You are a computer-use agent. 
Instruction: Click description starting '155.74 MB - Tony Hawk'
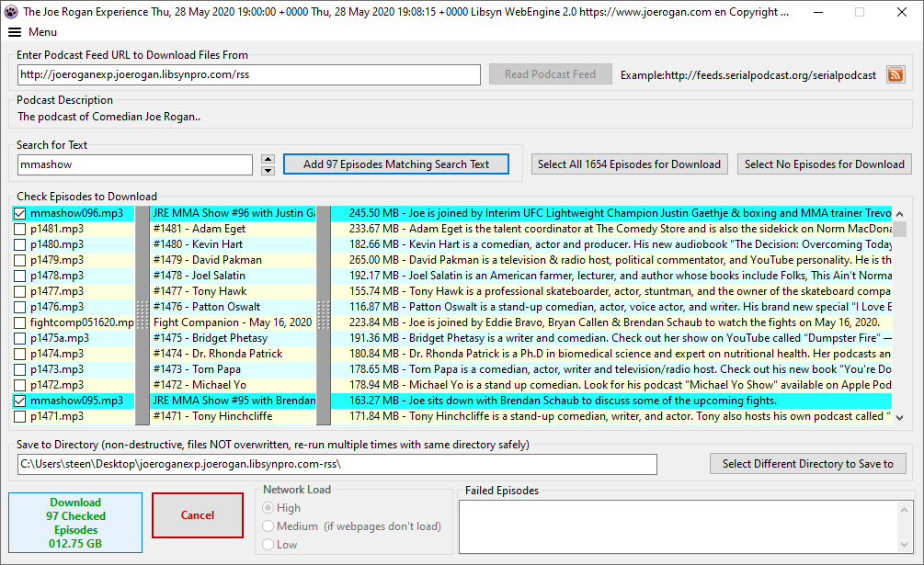coord(620,291)
